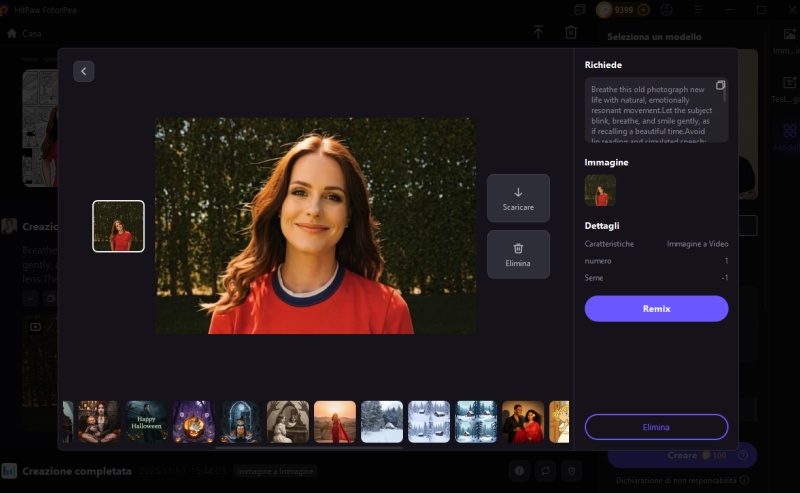Click the outlined Elimina button at bottom
The width and height of the screenshot is (800, 493).
[x=656, y=427]
